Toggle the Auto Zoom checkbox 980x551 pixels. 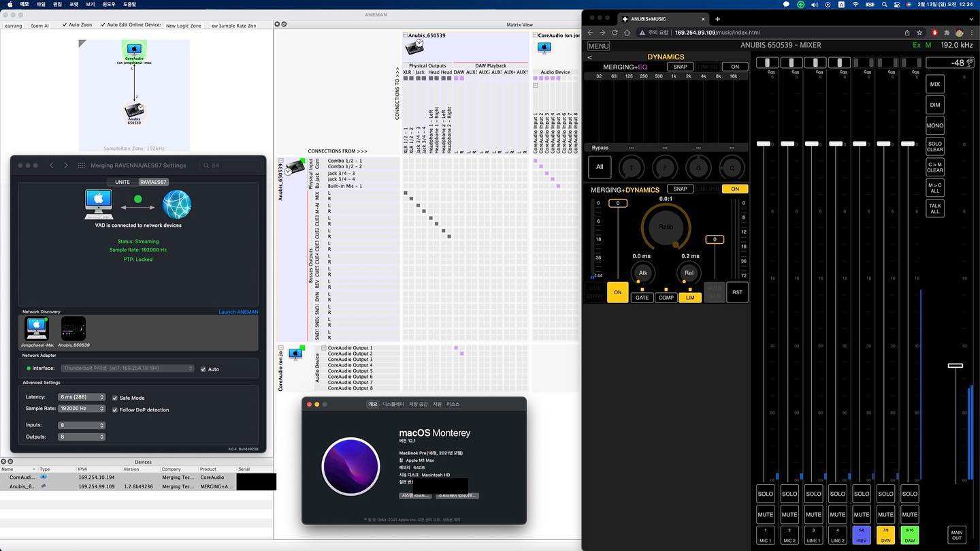click(x=65, y=25)
